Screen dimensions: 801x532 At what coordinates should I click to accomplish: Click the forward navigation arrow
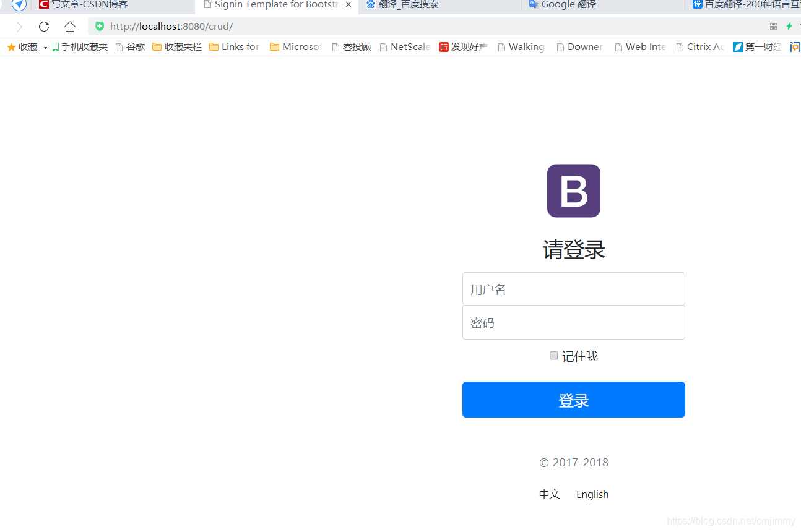pyautogui.click(x=19, y=27)
